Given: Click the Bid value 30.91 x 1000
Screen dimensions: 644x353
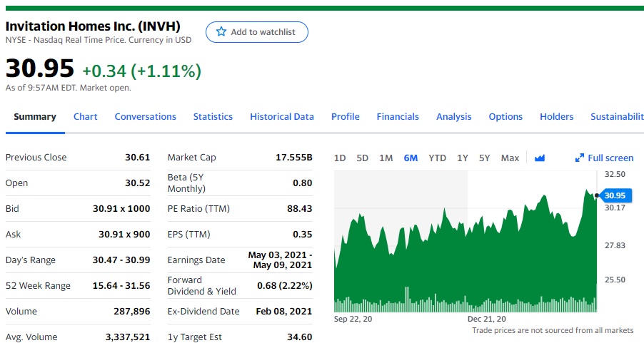Looking at the screenshot, I should click(121, 208).
